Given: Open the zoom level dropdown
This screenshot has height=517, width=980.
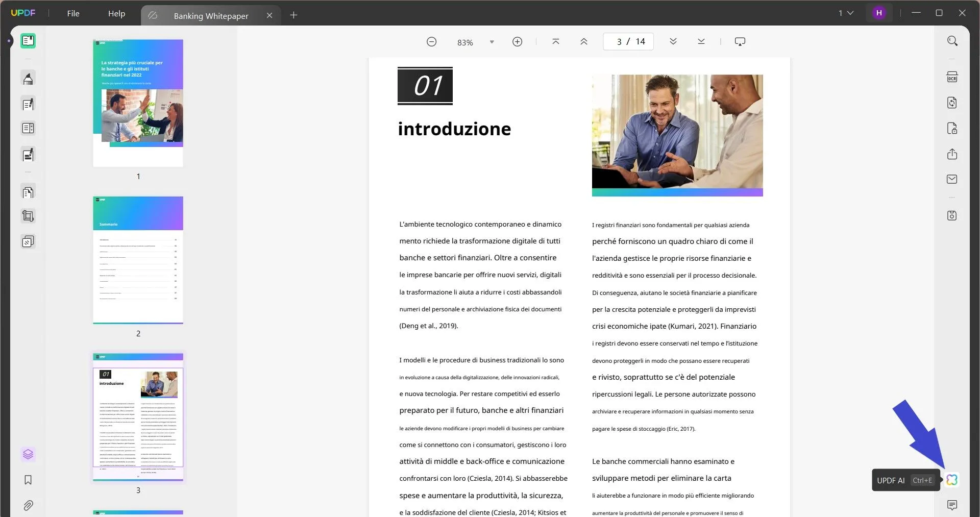Looking at the screenshot, I should click(492, 41).
